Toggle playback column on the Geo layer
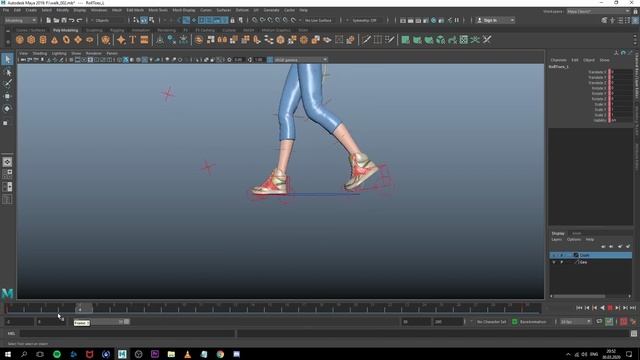The width and height of the screenshot is (640, 360). pyautogui.click(x=562, y=262)
